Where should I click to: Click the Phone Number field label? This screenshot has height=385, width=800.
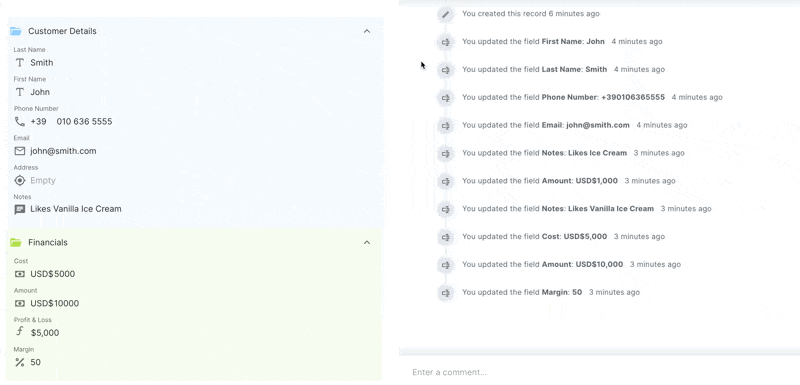pos(36,109)
